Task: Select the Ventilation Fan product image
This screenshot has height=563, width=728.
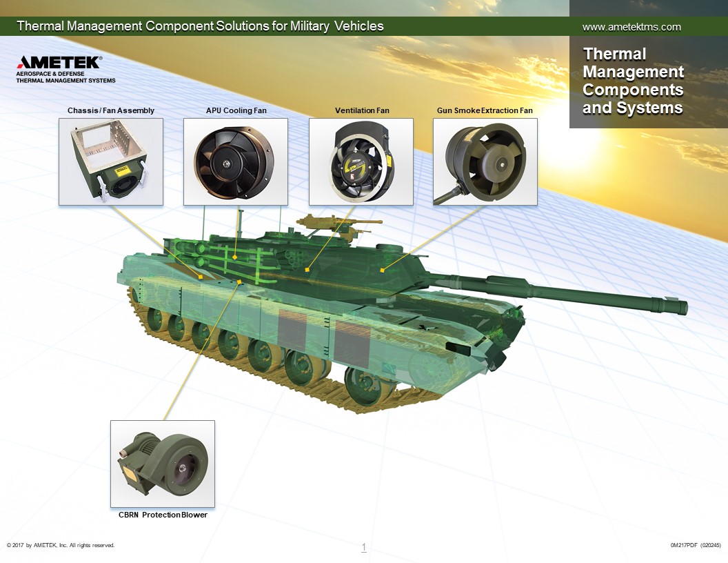Action: 361,161
